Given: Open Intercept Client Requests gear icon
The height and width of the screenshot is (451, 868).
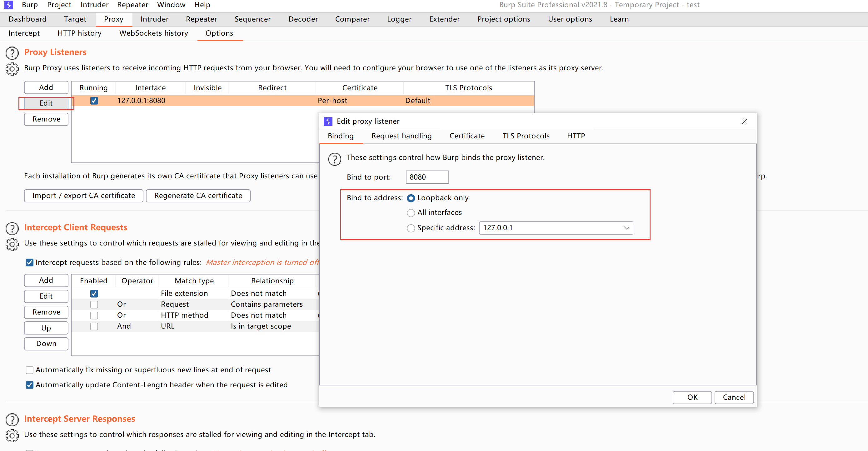Looking at the screenshot, I should [x=12, y=244].
